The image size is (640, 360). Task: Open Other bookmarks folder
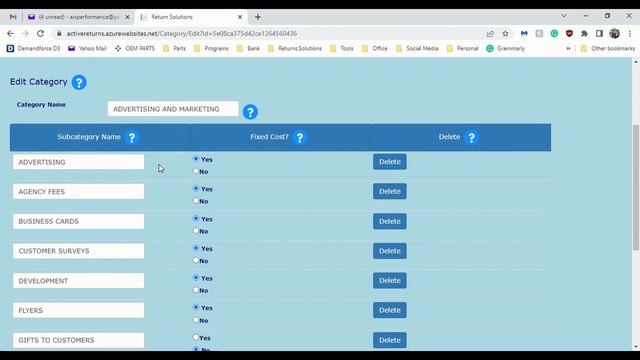[608, 49]
